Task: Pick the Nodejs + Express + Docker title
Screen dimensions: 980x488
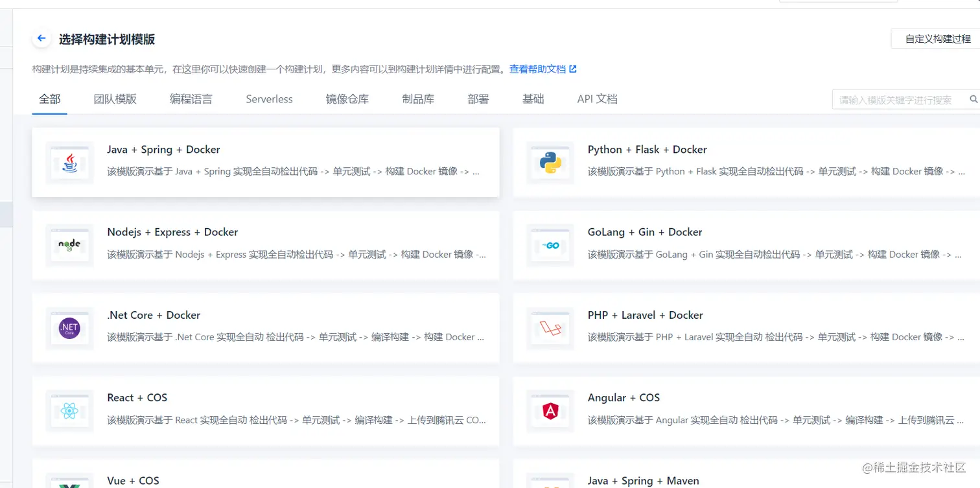Action: [172, 232]
